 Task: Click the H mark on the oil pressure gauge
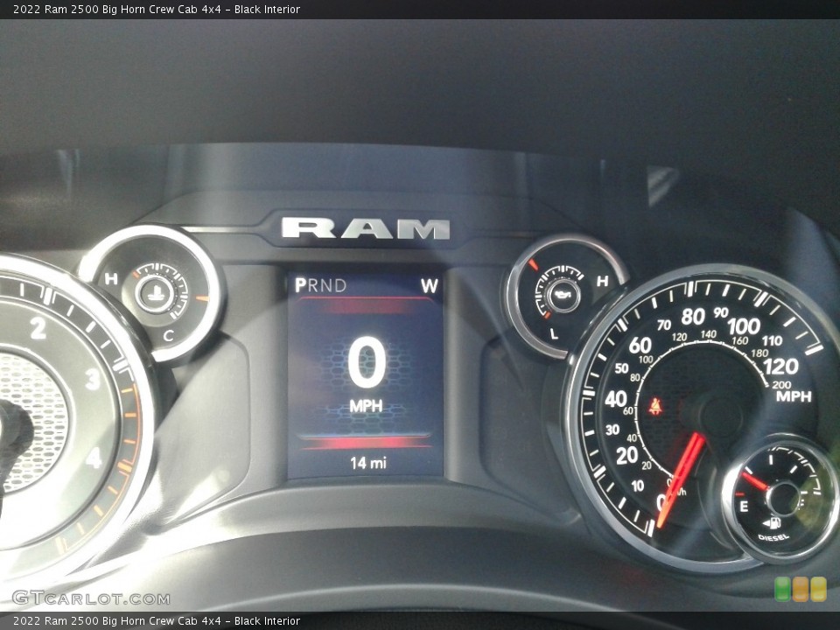[602, 281]
